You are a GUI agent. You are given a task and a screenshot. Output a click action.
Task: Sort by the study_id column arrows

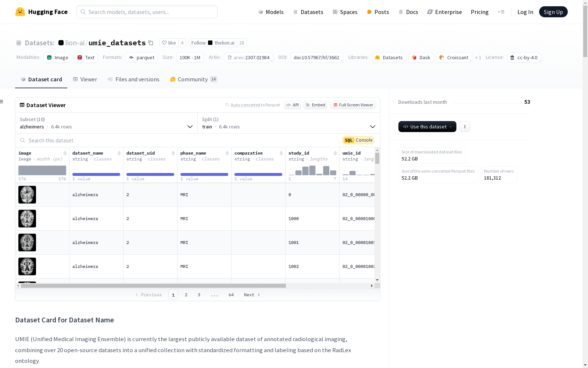[x=335, y=153]
